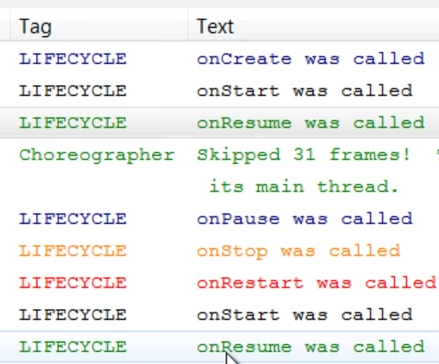Screen dimensions: 439x364
Task: Click the LIFECYCLE tag beside the first onResume entry
Action: point(73,123)
